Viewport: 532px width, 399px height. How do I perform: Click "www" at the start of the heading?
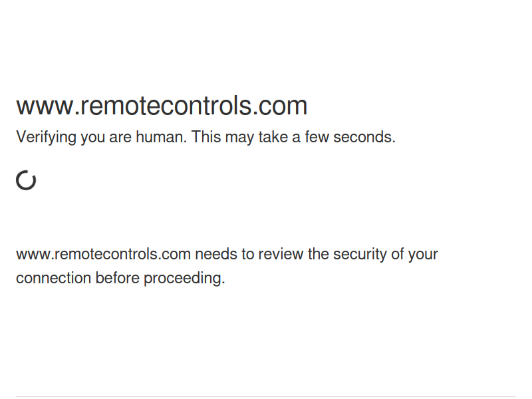[x=45, y=106]
